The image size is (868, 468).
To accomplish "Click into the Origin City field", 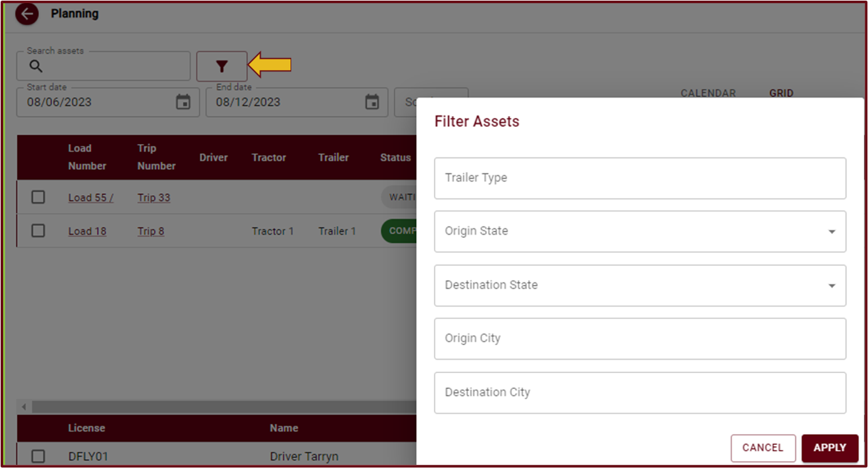I will (x=640, y=339).
